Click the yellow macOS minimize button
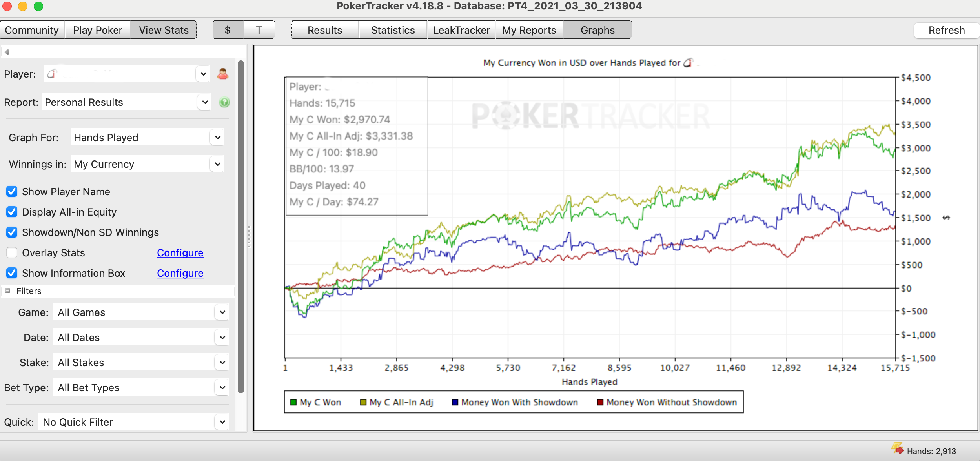The height and width of the screenshot is (461, 980). (x=23, y=6)
